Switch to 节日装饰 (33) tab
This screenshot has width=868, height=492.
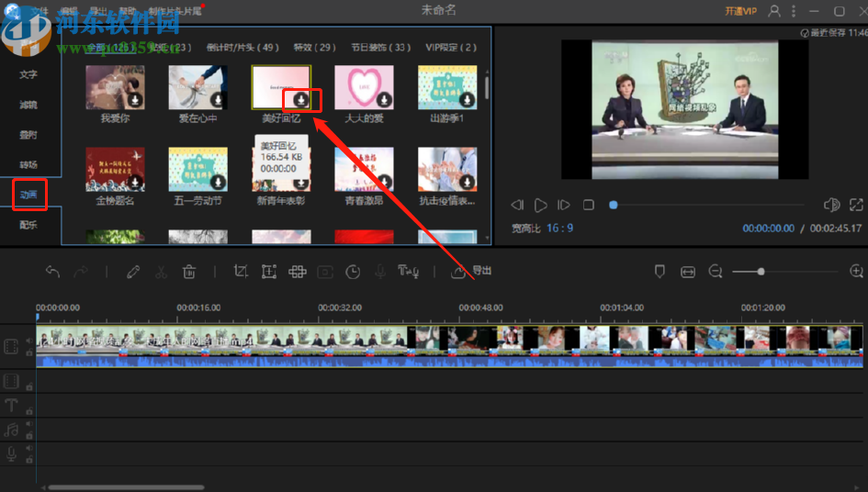pos(381,48)
